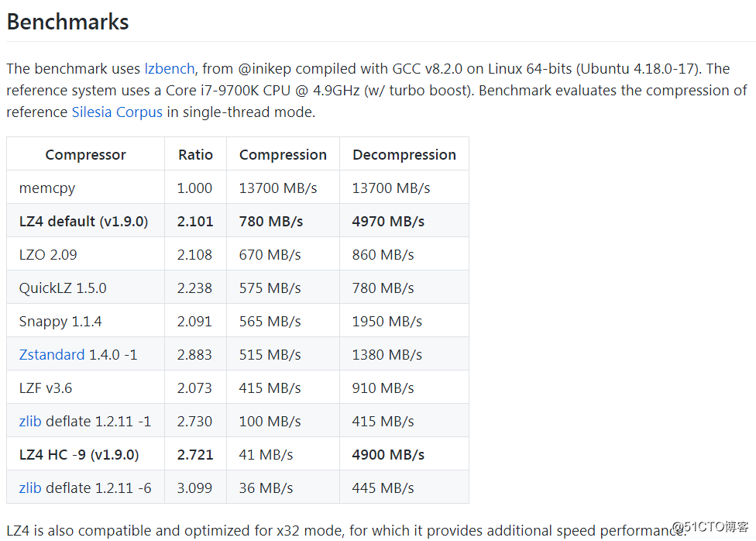
Task: Click the Benchmarks heading
Action: [68, 22]
